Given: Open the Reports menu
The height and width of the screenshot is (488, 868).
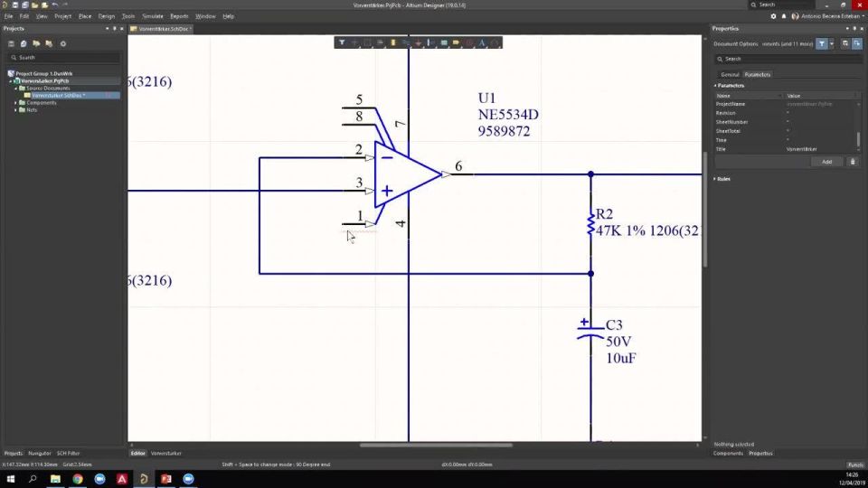Looking at the screenshot, I should point(179,16).
